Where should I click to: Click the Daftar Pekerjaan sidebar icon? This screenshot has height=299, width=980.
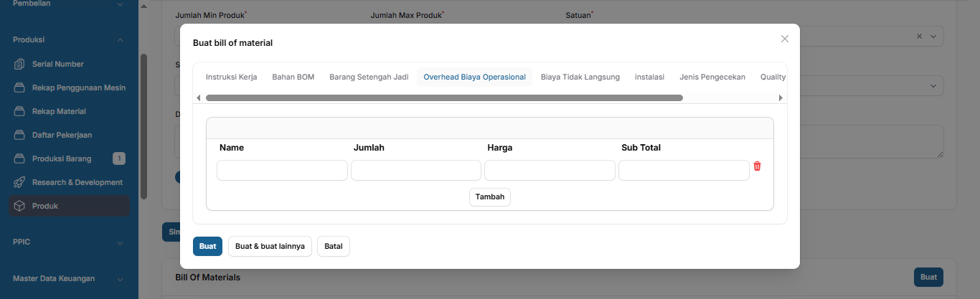tap(19, 135)
